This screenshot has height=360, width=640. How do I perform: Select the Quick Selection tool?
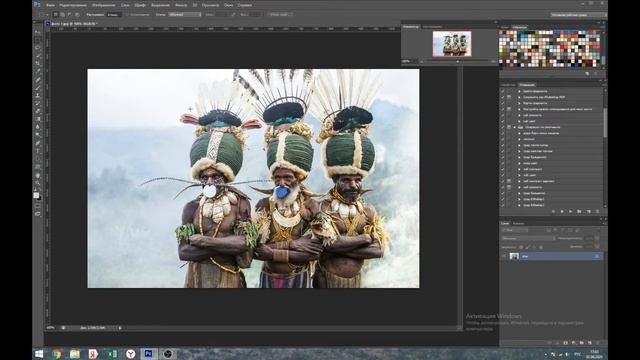(38, 56)
